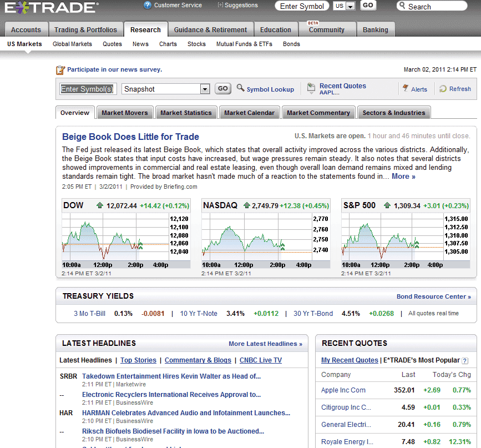
Task: Open Top Stories link
Action: point(138,360)
